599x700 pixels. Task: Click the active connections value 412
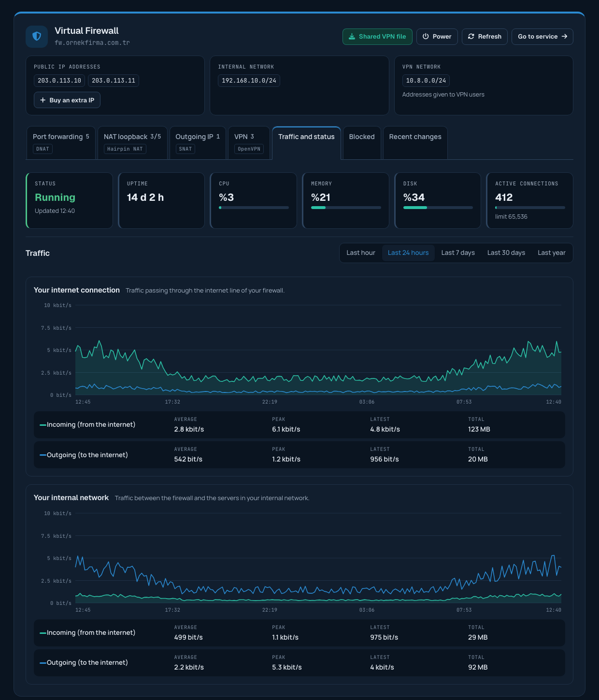coord(504,197)
